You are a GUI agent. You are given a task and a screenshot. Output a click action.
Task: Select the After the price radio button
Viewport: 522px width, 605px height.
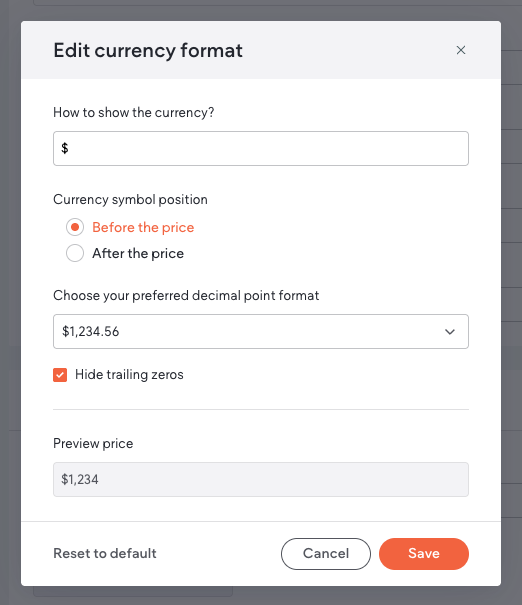(x=75, y=253)
